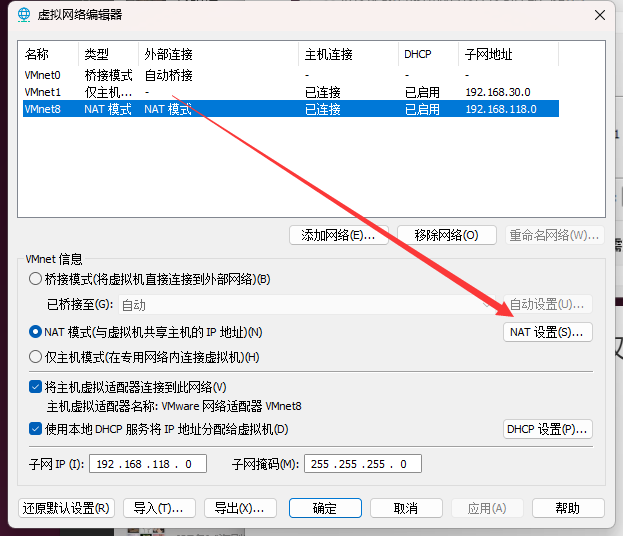Click 添加网络 button
The width and height of the screenshot is (623, 536).
pyautogui.click(x=338, y=235)
